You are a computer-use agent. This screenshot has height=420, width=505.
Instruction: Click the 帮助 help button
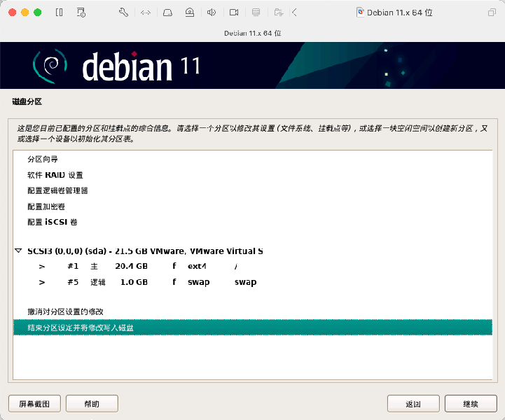coord(92,404)
